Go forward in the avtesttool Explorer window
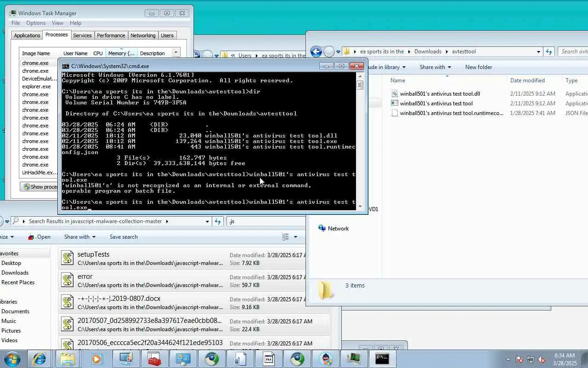This screenshot has height=368, width=588. pos(329,52)
